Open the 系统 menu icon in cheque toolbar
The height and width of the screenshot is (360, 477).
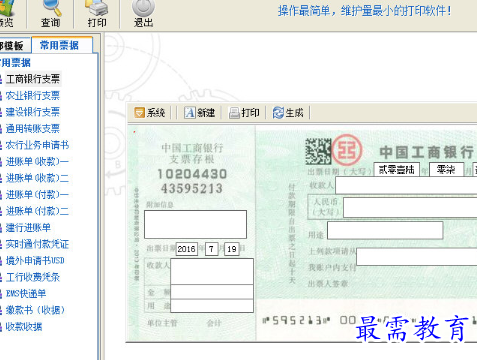coord(139,113)
